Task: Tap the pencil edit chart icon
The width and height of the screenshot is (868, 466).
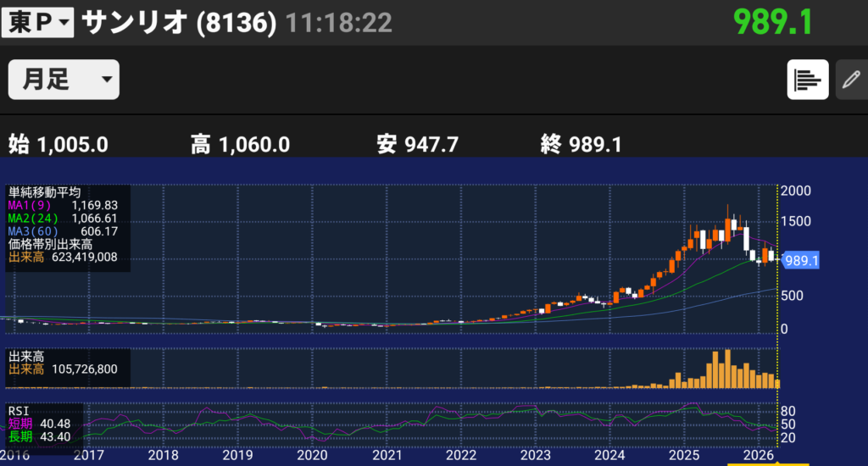Action: click(x=850, y=80)
